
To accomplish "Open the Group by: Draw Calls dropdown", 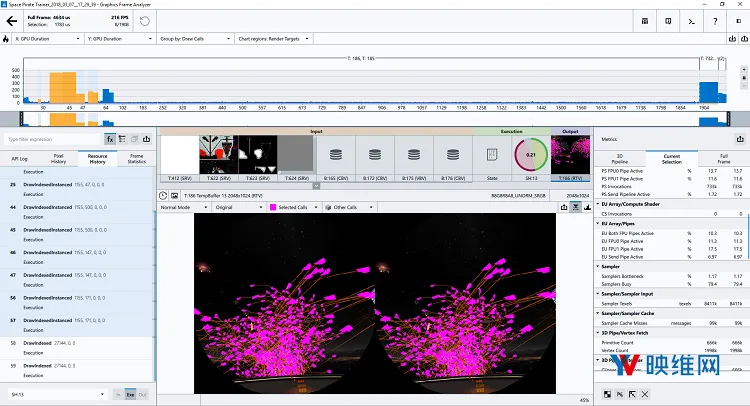I will (195, 39).
